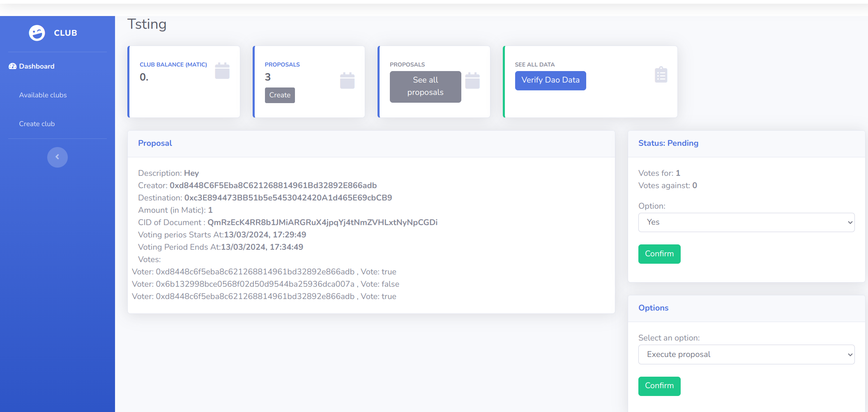Click the Votes for: 1 text
The height and width of the screenshot is (412, 868).
tap(659, 173)
